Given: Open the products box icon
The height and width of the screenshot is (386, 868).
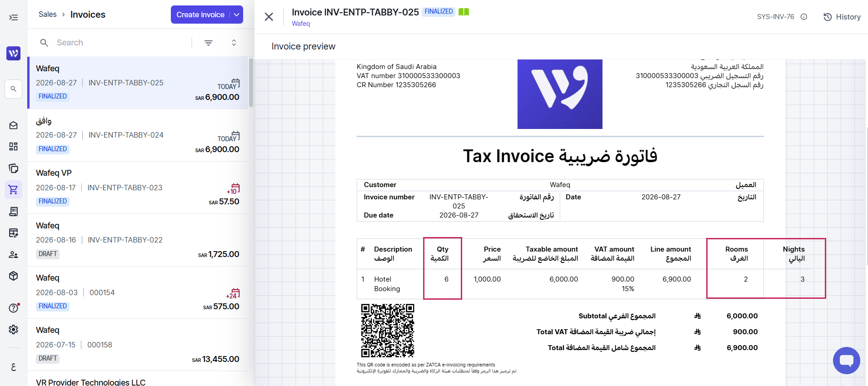Looking at the screenshot, I should tap(14, 276).
